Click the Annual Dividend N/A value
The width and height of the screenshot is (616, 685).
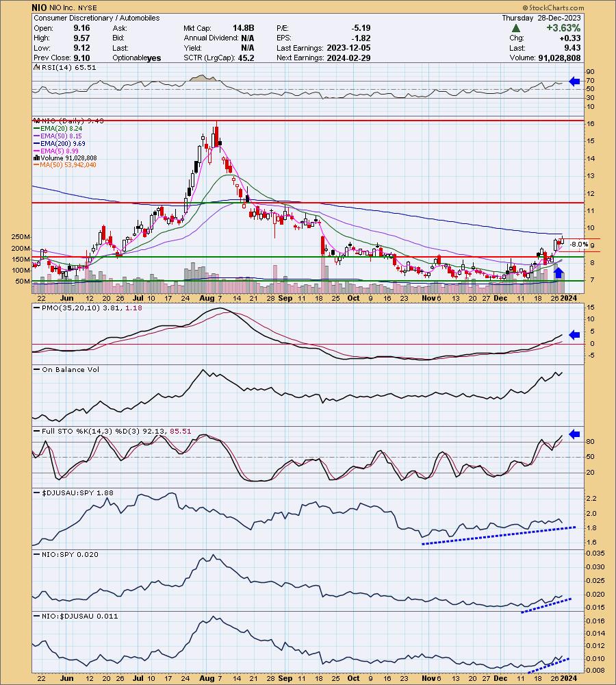click(x=248, y=38)
